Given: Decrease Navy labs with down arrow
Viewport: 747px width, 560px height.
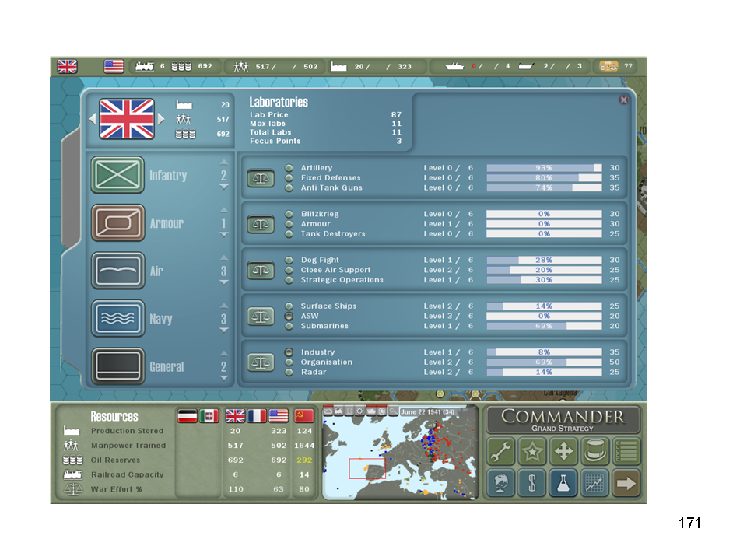Looking at the screenshot, I should (x=224, y=331).
